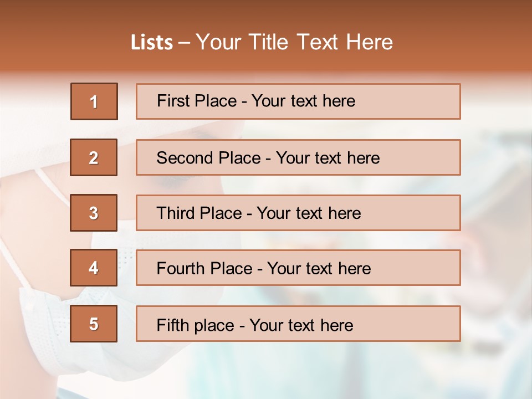Click the word Title in the heading
The width and height of the screenshot is (532, 399).
pos(268,42)
